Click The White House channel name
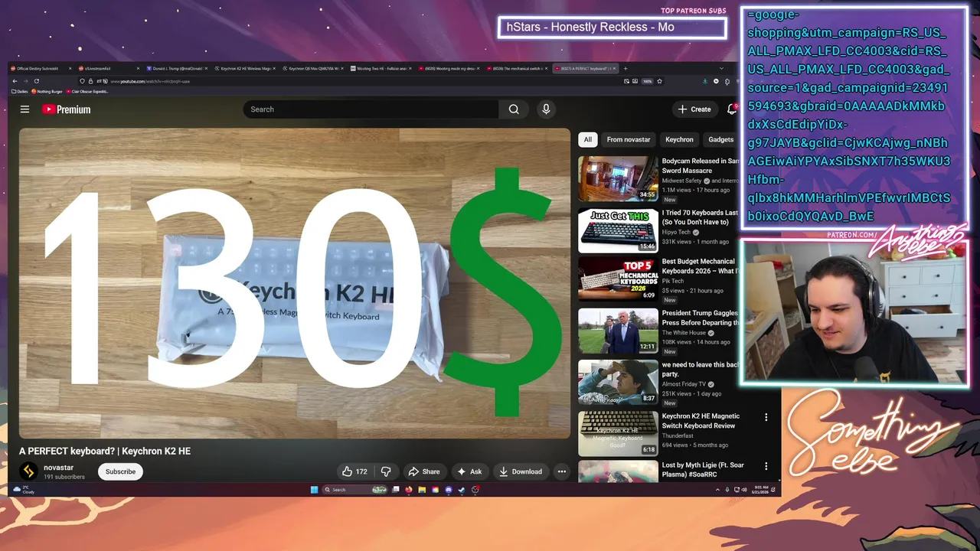This screenshot has height=551, width=980. (x=684, y=333)
